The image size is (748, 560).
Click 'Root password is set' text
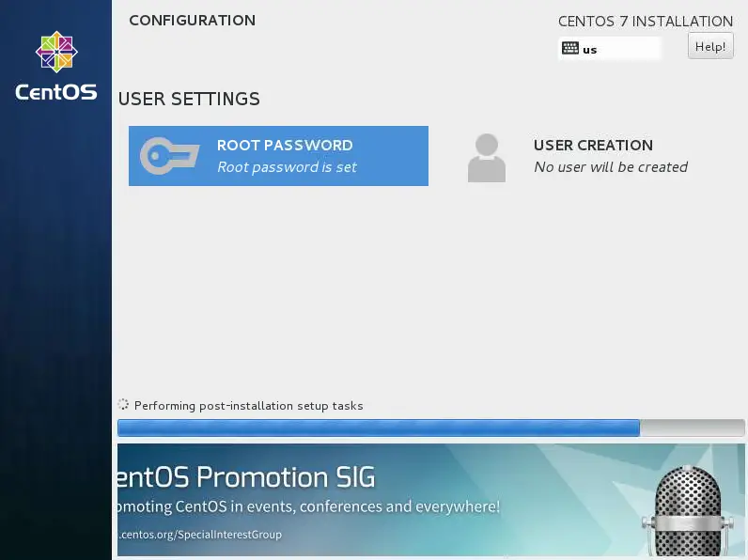(287, 167)
